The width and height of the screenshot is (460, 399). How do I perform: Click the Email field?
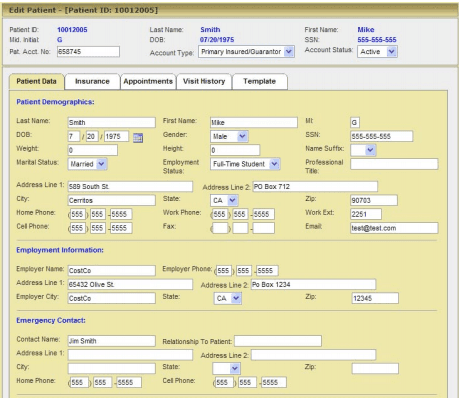[394, 228]
